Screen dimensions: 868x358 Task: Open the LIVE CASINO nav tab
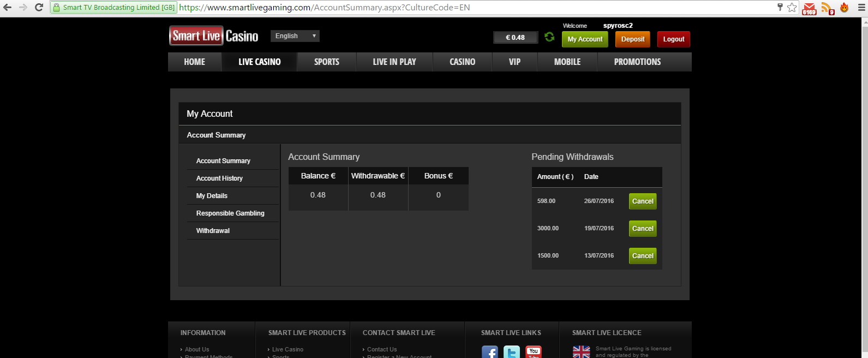pyautogui.click(x=260, y=62)
